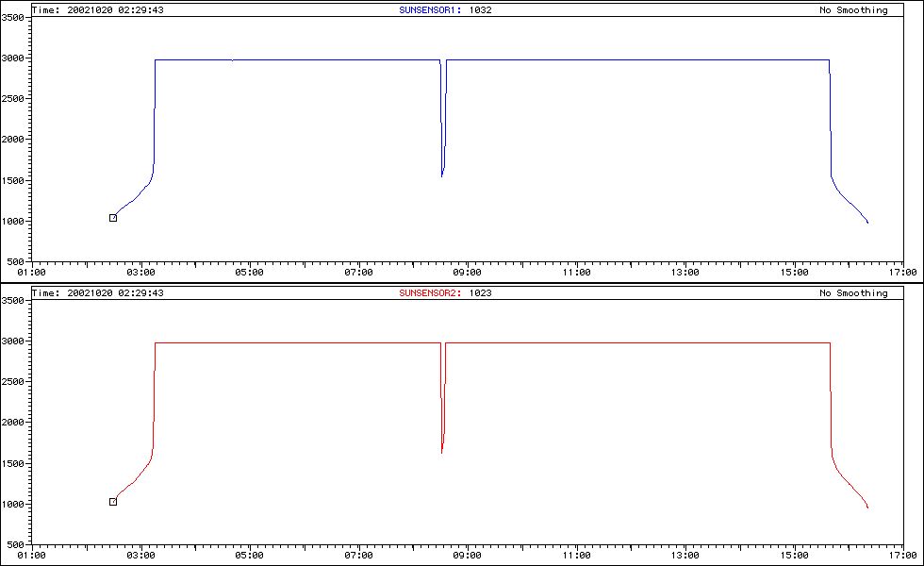Click the Time readout in bottom plot header
This screenshot has width=924, height=566.
click(98, 293)
